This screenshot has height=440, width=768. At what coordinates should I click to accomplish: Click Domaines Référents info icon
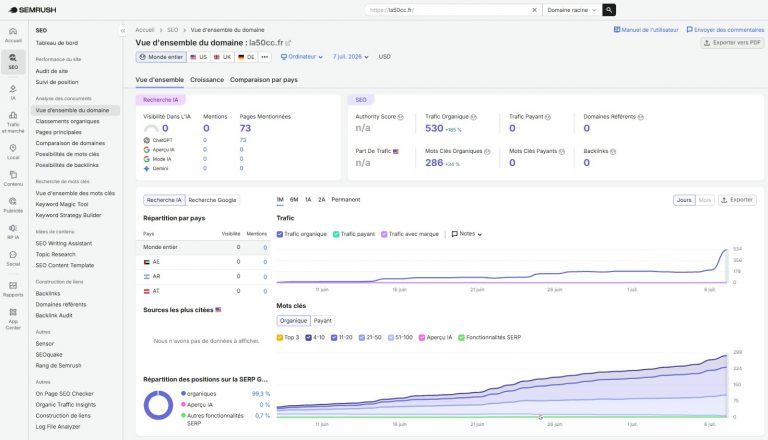point(640,117)
